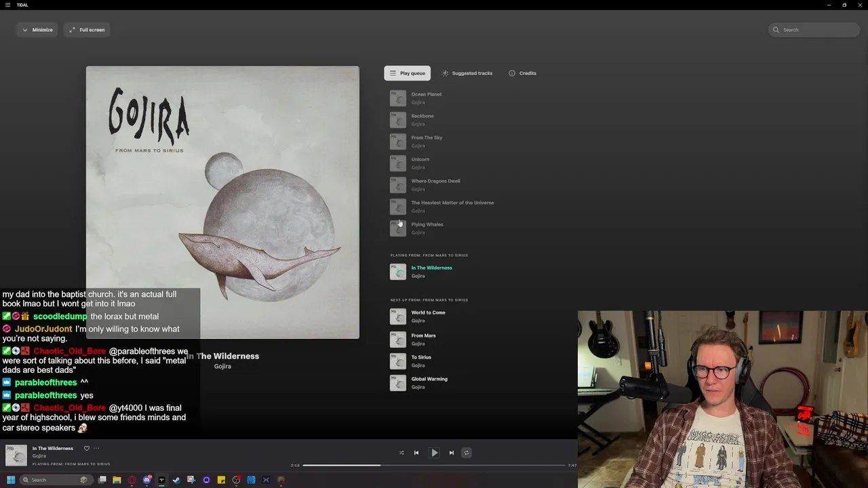Screen dimensions: 868x488
Task: Toggle shuffle in the playback bar
Action: tap(401, 453)
